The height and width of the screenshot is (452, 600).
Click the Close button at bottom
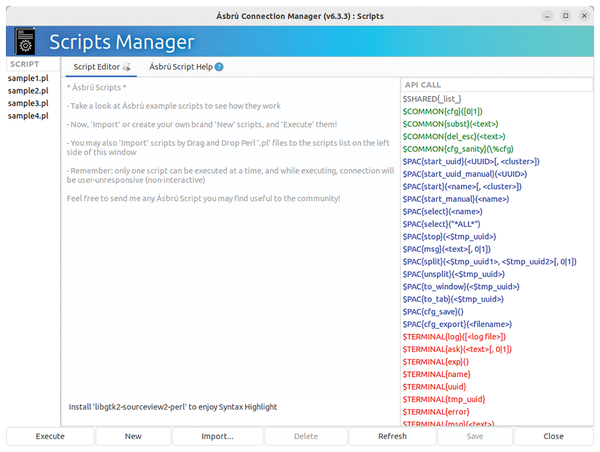click(553, 436)
